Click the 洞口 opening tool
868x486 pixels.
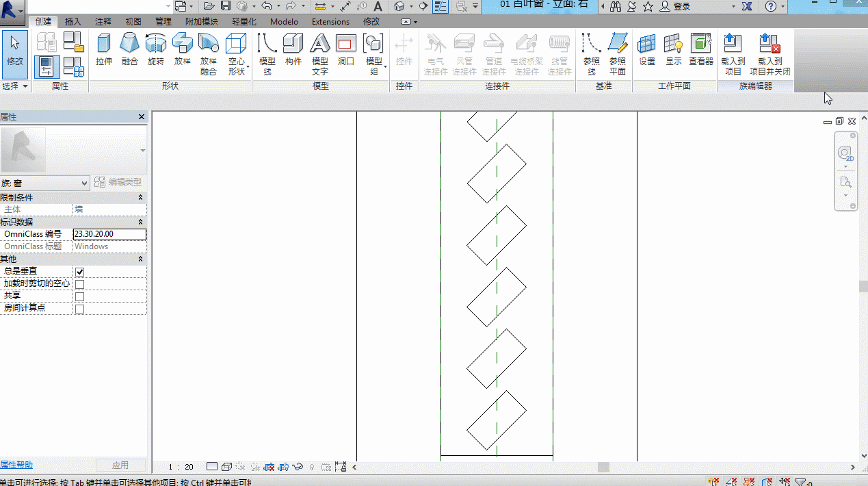[346, 50]
